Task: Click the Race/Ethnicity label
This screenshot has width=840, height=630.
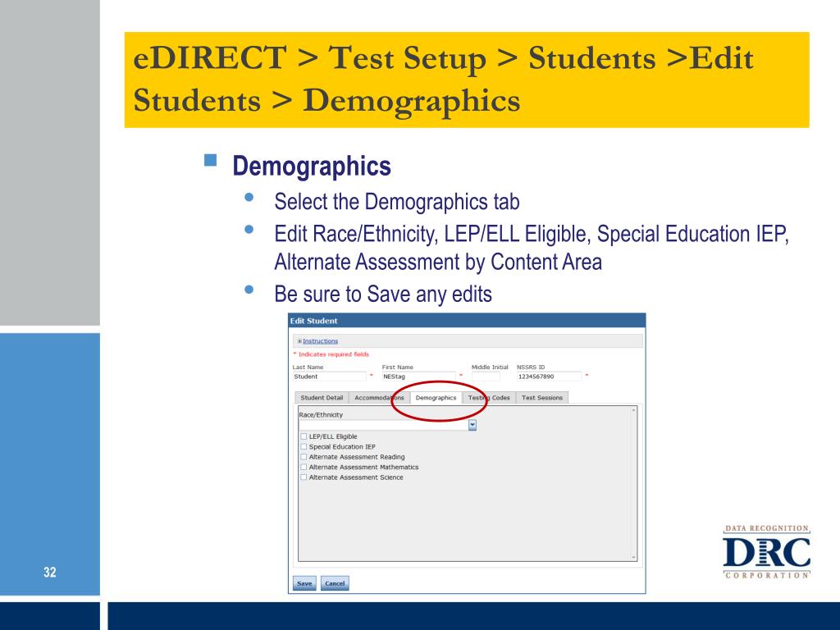Action: (x=321, y=414)
